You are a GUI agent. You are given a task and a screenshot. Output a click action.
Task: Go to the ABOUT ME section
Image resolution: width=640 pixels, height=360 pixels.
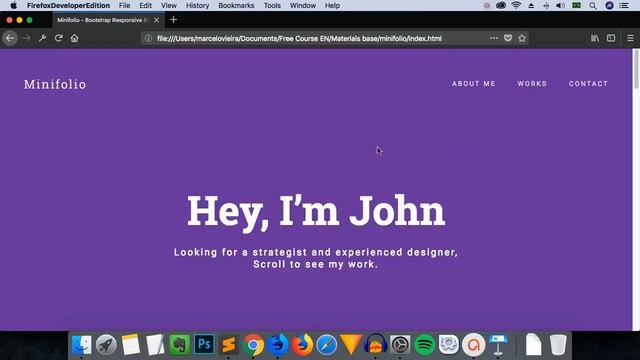[473, 84]
